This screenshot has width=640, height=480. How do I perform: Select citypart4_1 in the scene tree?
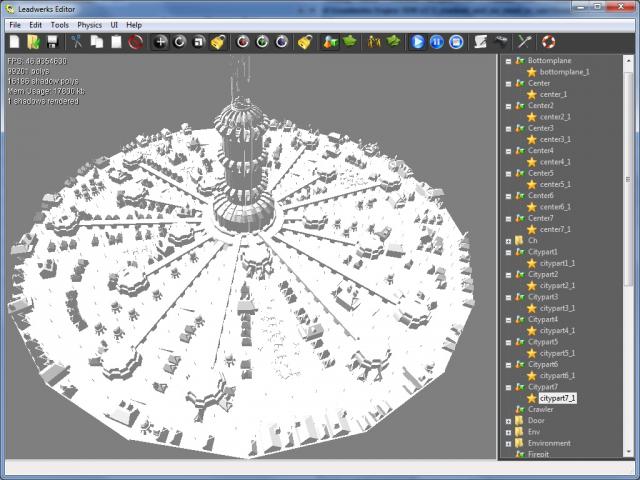tap(557, 330)
